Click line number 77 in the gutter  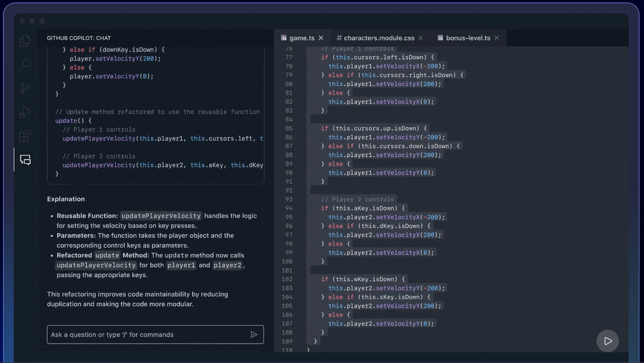point(289,57)
